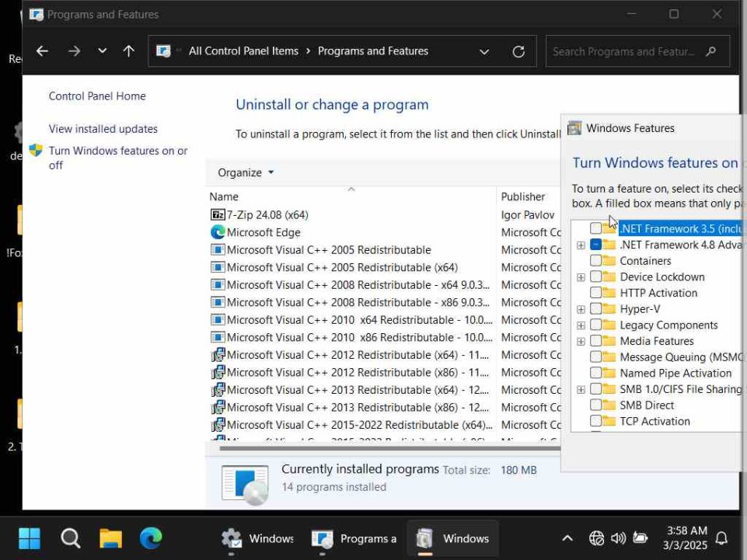The height and width of the screenshot is (560, 747).
Task: Click the Search Programs and Features field
Action: point(637,51)
